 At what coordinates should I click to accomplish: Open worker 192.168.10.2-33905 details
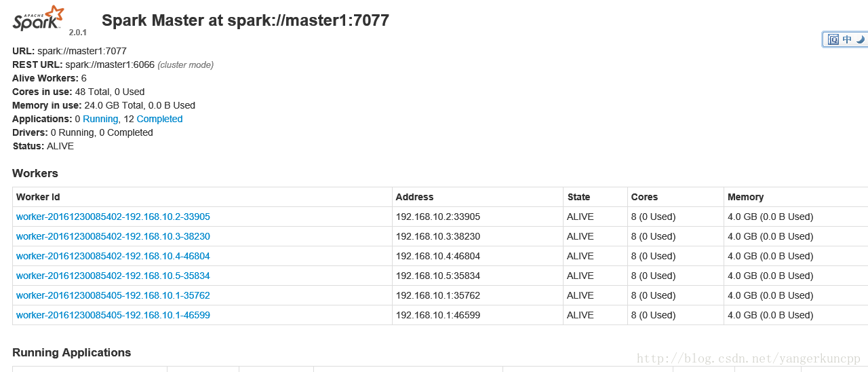tap(113, 217)
